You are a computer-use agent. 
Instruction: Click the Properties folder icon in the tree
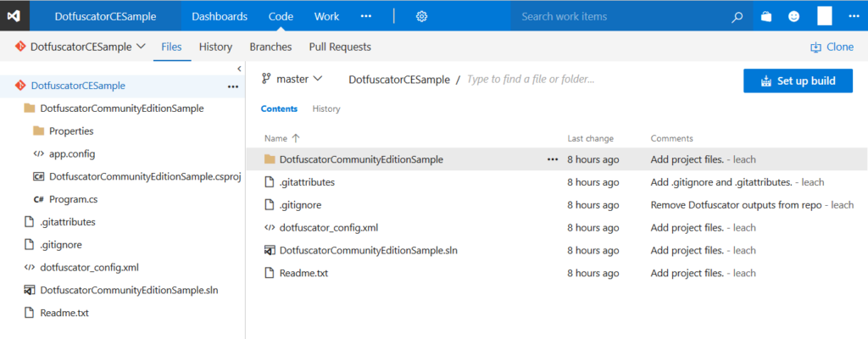point(38,131)
